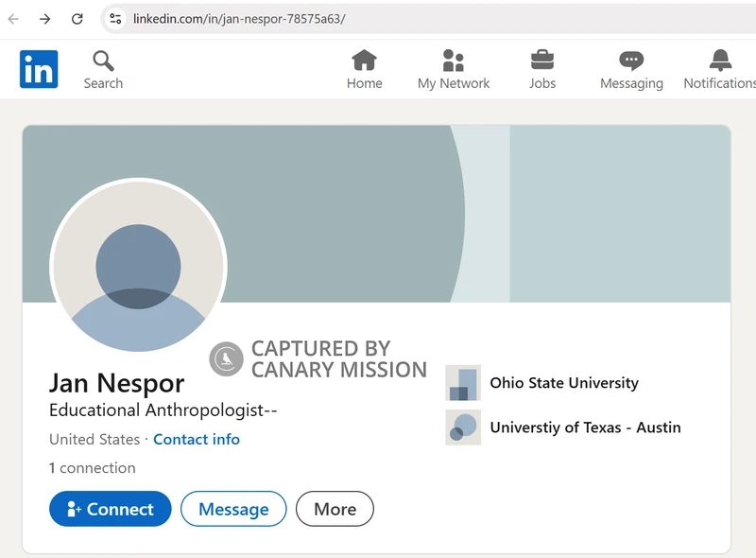This screenshot has height=558, width=756.
Task: Open the Search magnifier icon
Action: coord(103,61)
